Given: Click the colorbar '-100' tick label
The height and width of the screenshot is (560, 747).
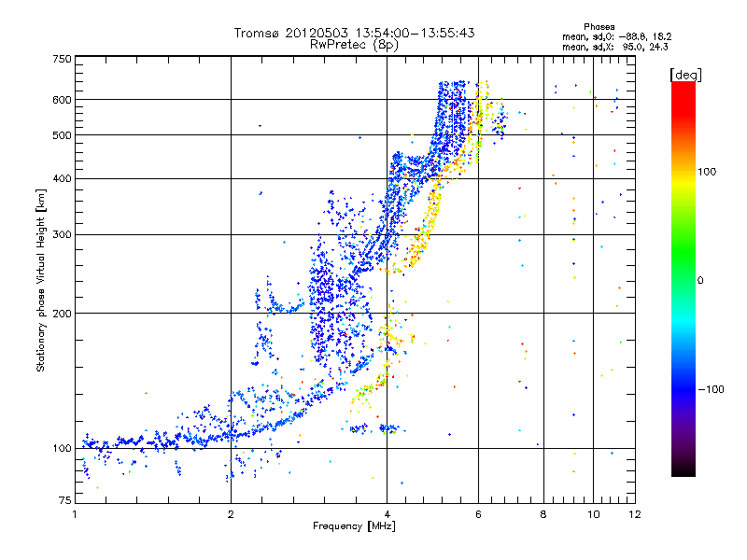Looking at the screenshot, I should tap(712, 389).
